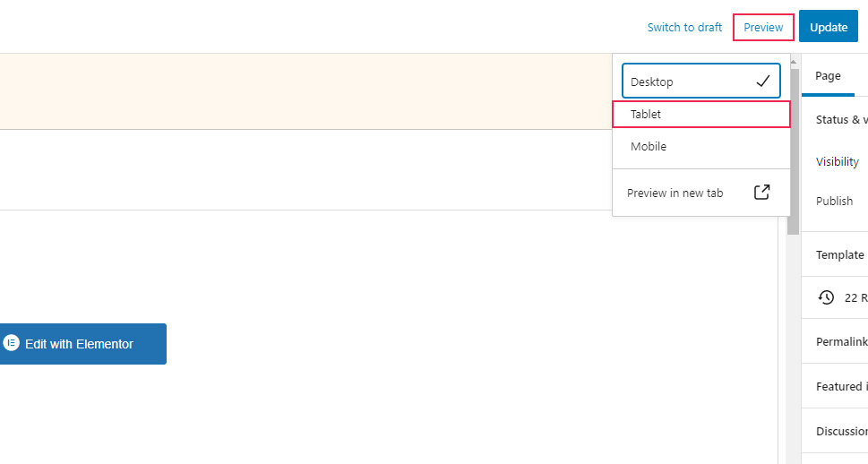
Task: Expand the Discussion panel
Action: coord(841,431)
